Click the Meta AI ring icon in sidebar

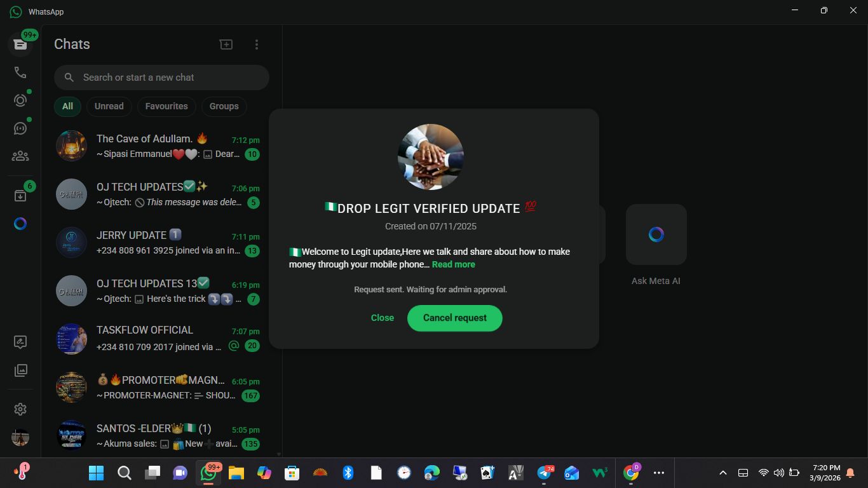[x=20, y=224]
